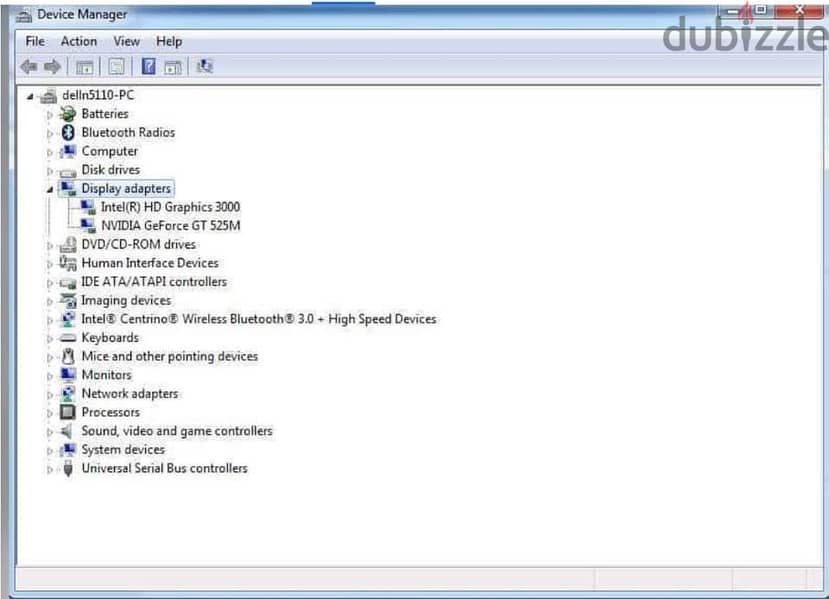829x599 pixels.
Task: Click the delln5110-PC computer icon
Action: pyautogui.click(x=49, y=96)
